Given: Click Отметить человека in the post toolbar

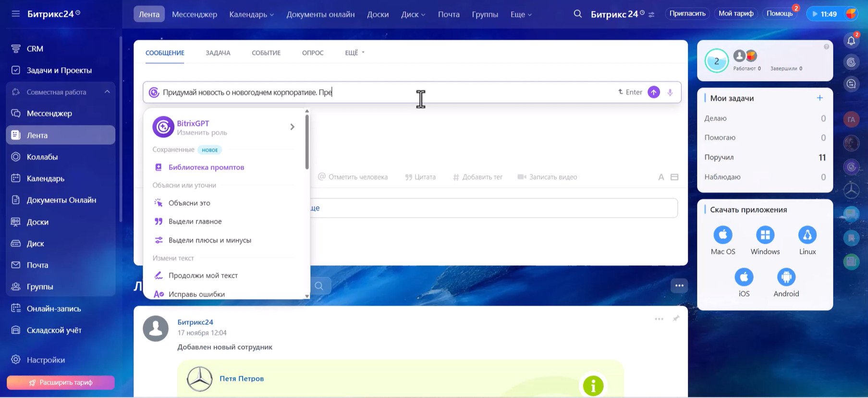Looking at the screenshot, I should pyautogui.click(x=353, y=177).
